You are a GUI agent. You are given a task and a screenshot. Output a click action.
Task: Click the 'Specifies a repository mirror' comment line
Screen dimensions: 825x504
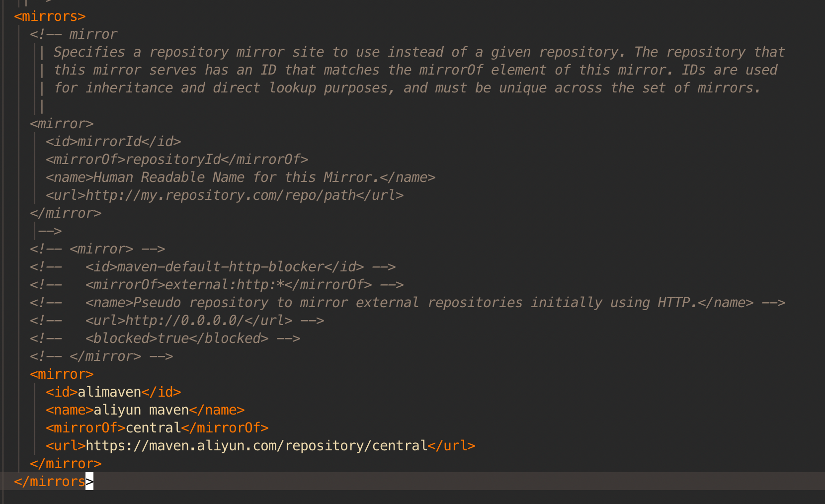pos(419,52)
